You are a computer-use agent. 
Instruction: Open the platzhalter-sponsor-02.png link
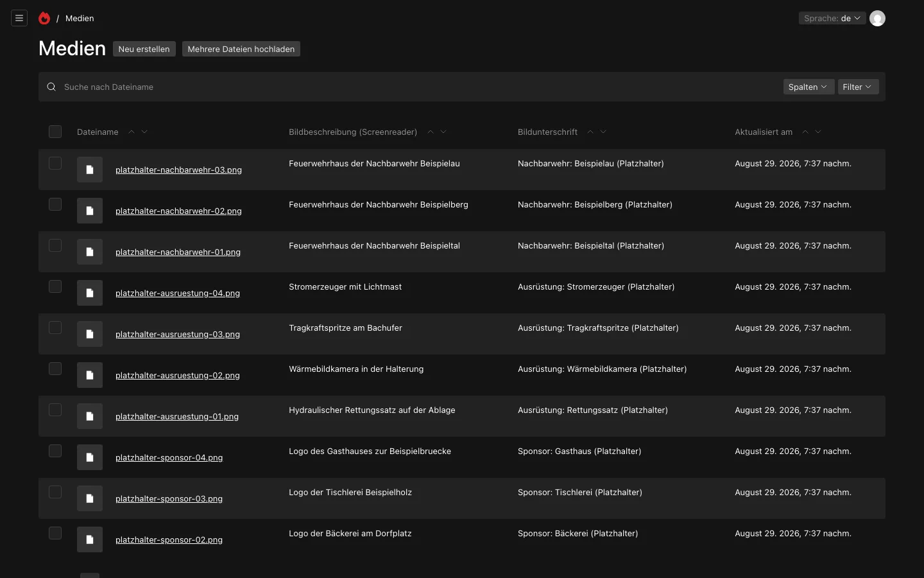[x=169, y=540]
